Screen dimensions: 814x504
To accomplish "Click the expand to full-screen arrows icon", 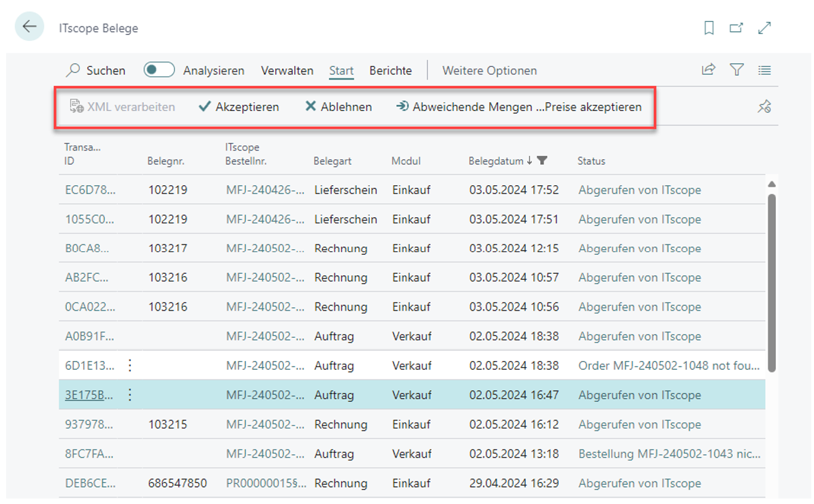I will [x=765, y=28].
